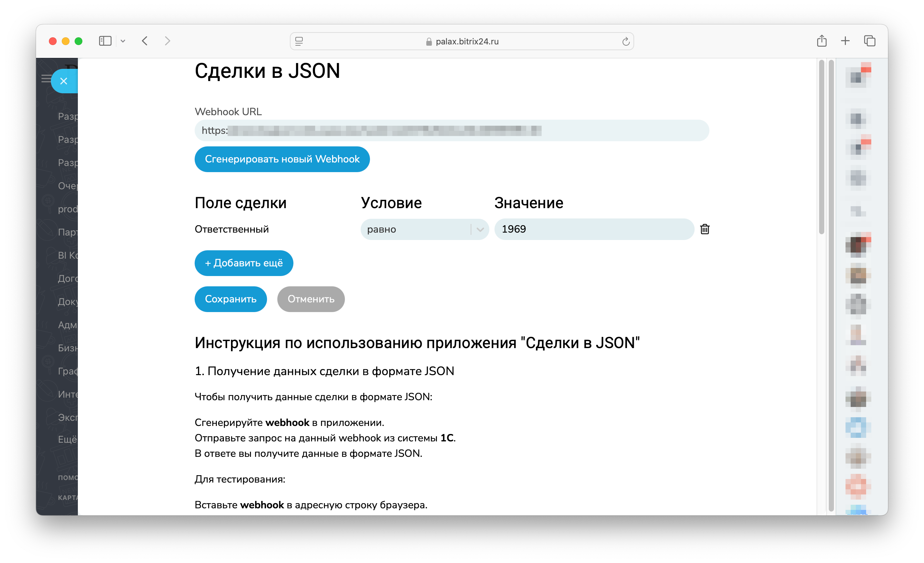Image resolution: width=924 pixels, height=563 pixels.
Task: Open the hamburger menu in left sidebar
Action: tap(46, 79)
